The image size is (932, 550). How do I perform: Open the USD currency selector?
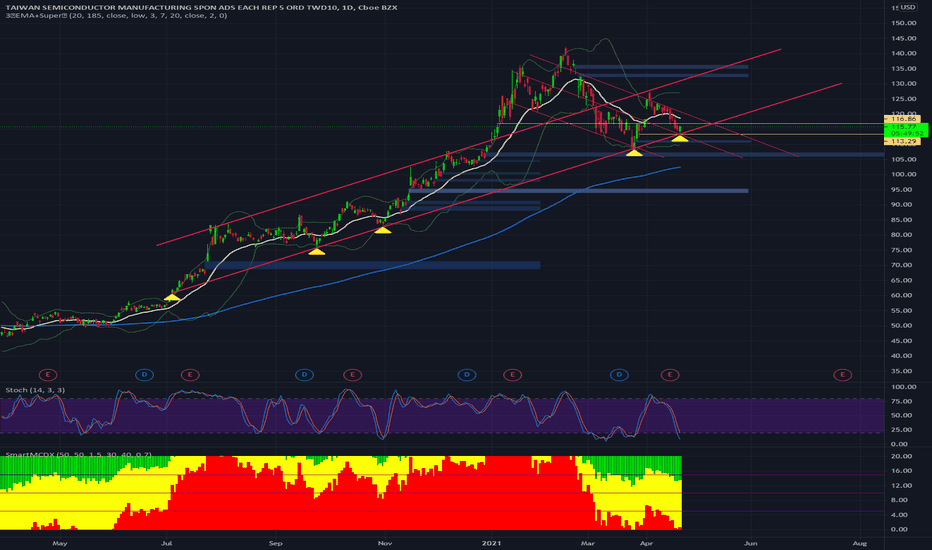(907, 7)
